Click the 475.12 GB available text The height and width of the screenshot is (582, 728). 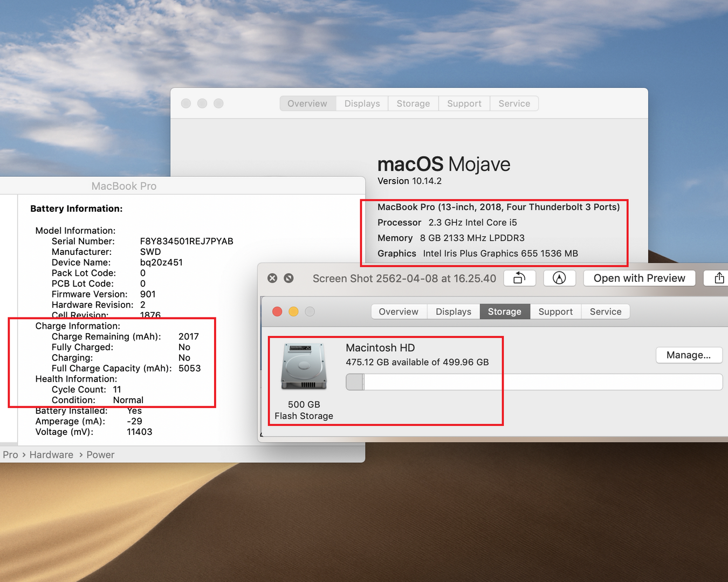pos(417,362)
